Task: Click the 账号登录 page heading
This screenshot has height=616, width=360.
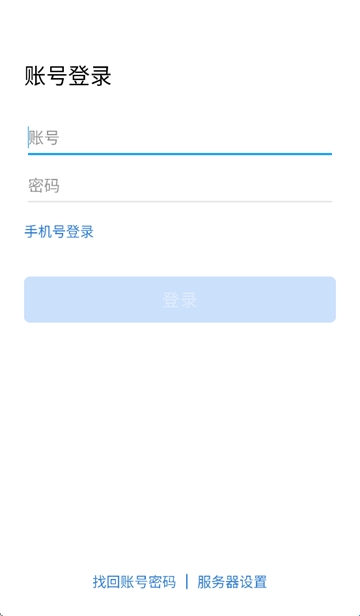Action: tap(68, 76)
